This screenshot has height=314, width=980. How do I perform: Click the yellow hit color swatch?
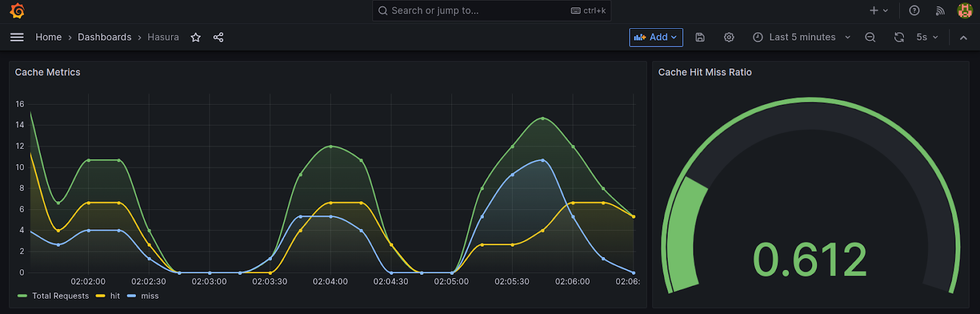coord(100,296)
